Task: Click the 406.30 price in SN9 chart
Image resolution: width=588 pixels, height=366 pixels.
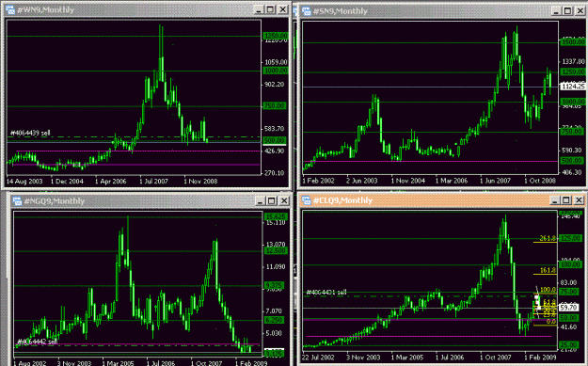Action: (x=571, y=172)
